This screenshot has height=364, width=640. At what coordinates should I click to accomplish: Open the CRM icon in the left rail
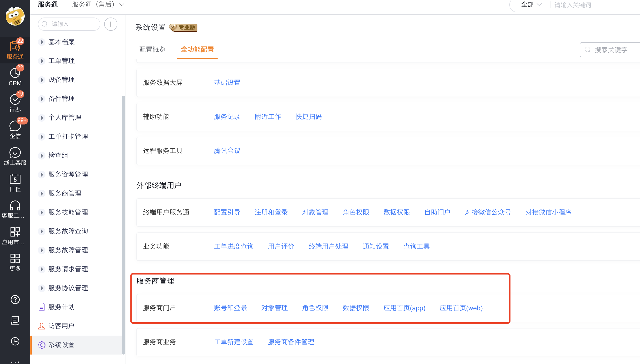[15, 76]
